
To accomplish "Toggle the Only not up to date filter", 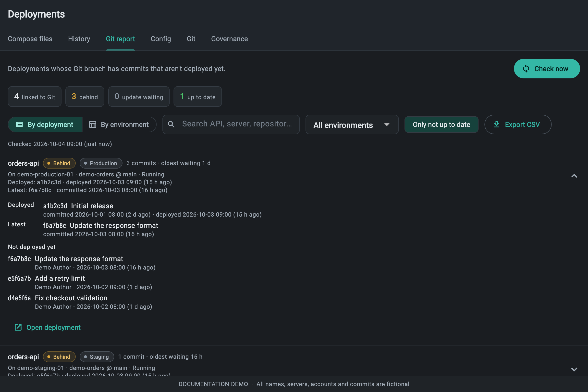I will (x=441, y=124).
